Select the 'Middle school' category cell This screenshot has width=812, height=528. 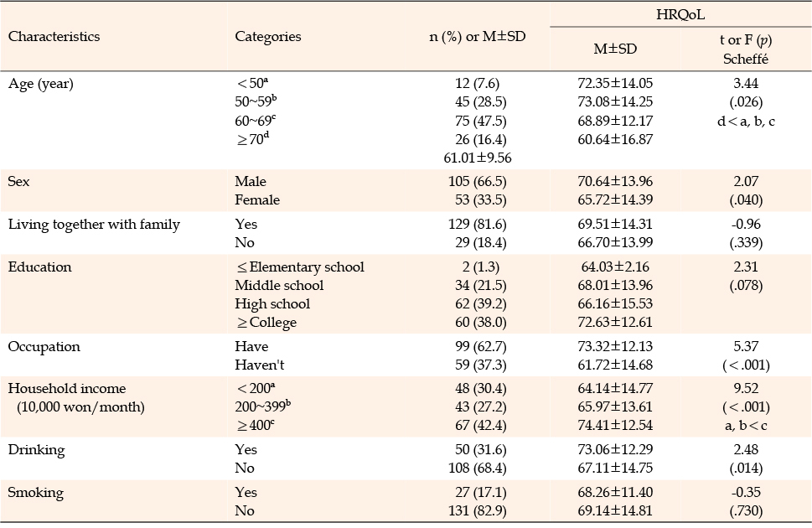279,286
